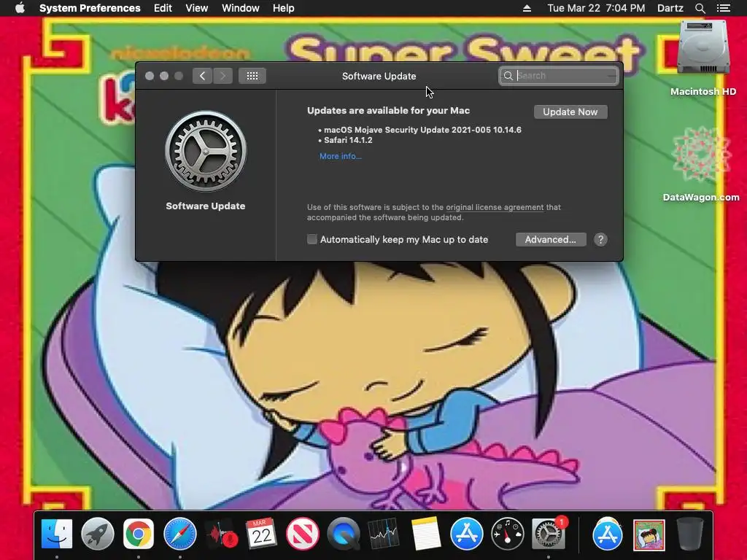Open Apple News from the Dock
The width and height of the screenshot is (747, 560).
(303, 534)
